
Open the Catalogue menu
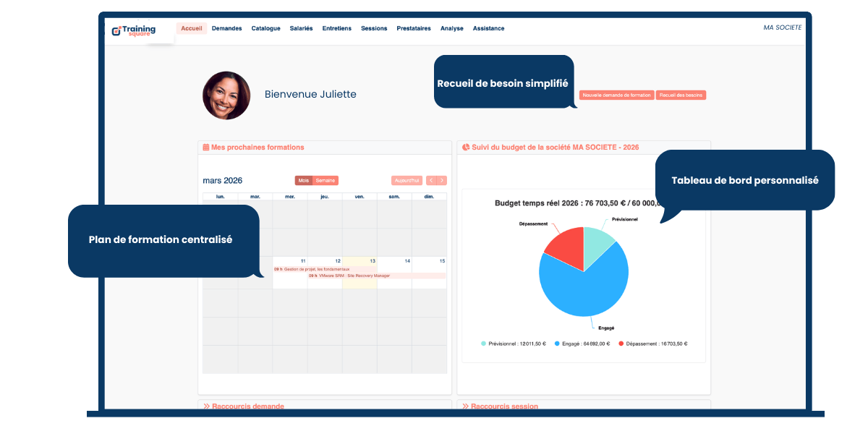click(x=265, y=28)
